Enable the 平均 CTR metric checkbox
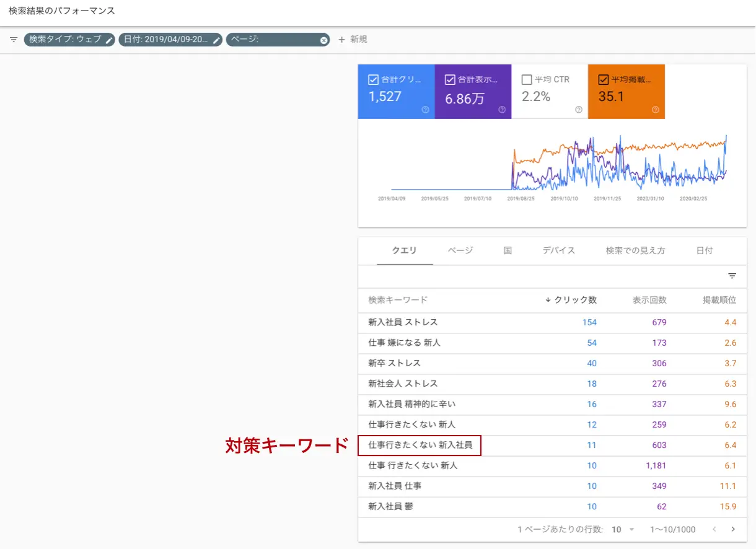The image size is (756, 549). pos(526,79)
